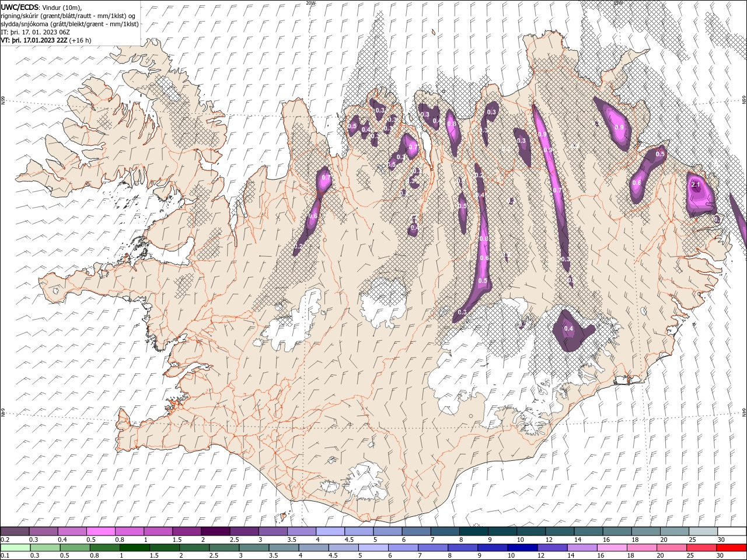Click the 'Vindur (10m),' header text
The image size is (747, 560).
tap(63, 7)
